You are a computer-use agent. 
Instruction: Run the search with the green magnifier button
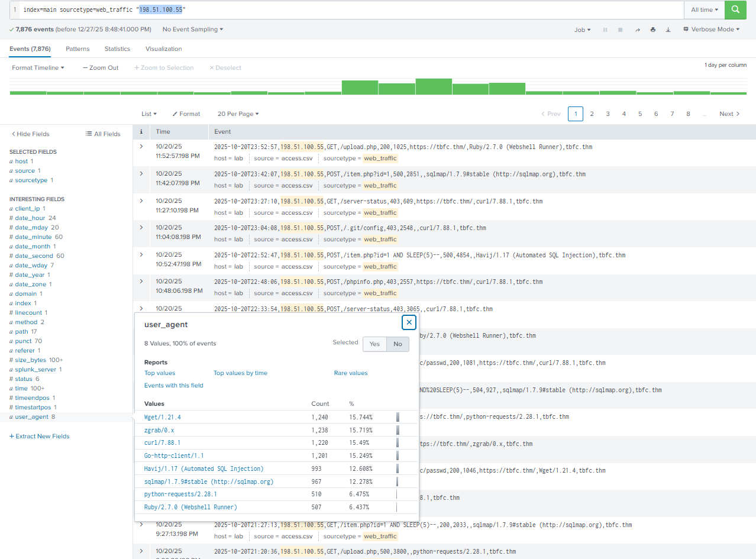(735, 10)
